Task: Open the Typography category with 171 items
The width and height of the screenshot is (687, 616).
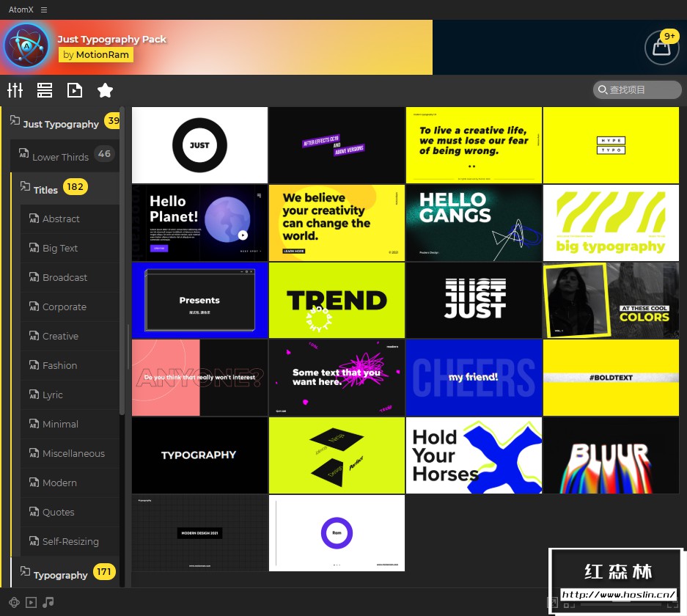Action: [x=65, y=573]
